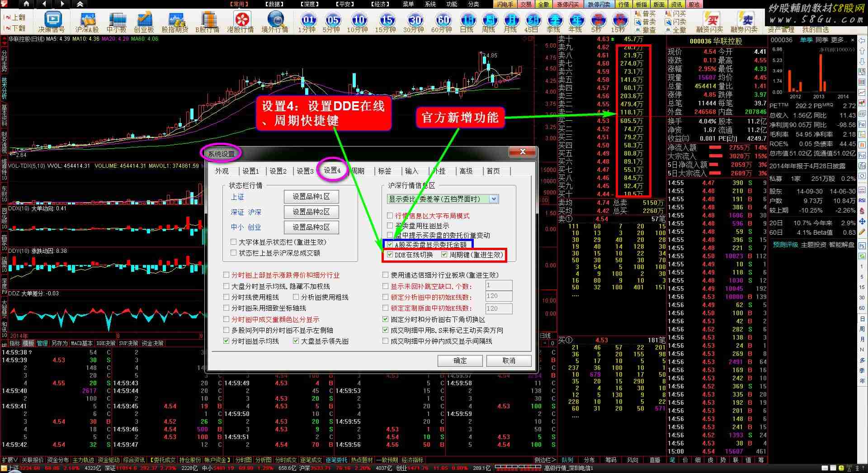Image resolution: width=868 pixels, height=473 pixels.
Task: Click the 融资闪买 margin buy icon
Action: [x=710, y=21]
